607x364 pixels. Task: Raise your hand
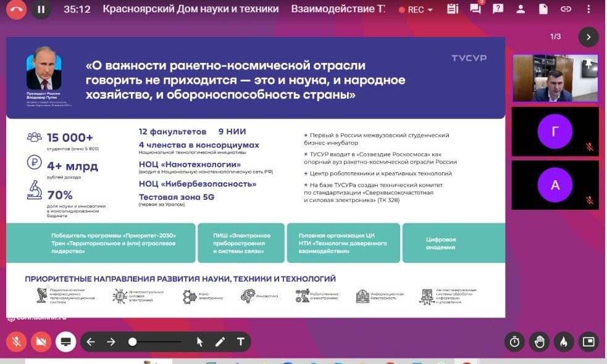point(539,342)
